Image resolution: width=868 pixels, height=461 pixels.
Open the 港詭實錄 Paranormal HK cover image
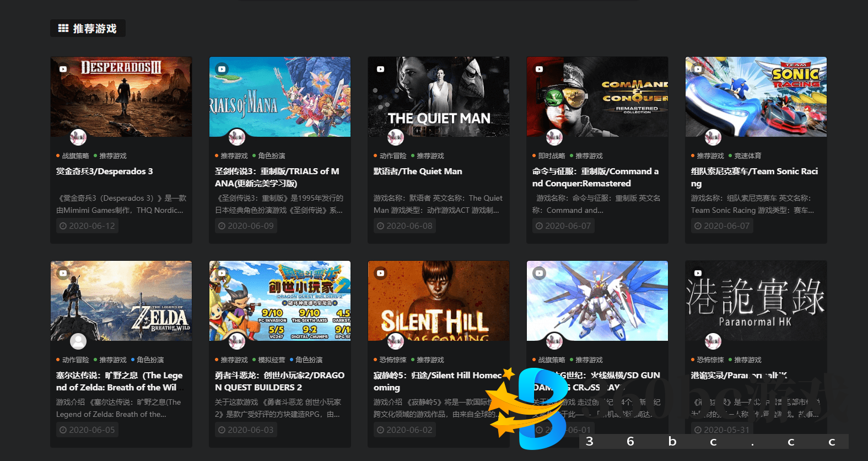(756, 301)
